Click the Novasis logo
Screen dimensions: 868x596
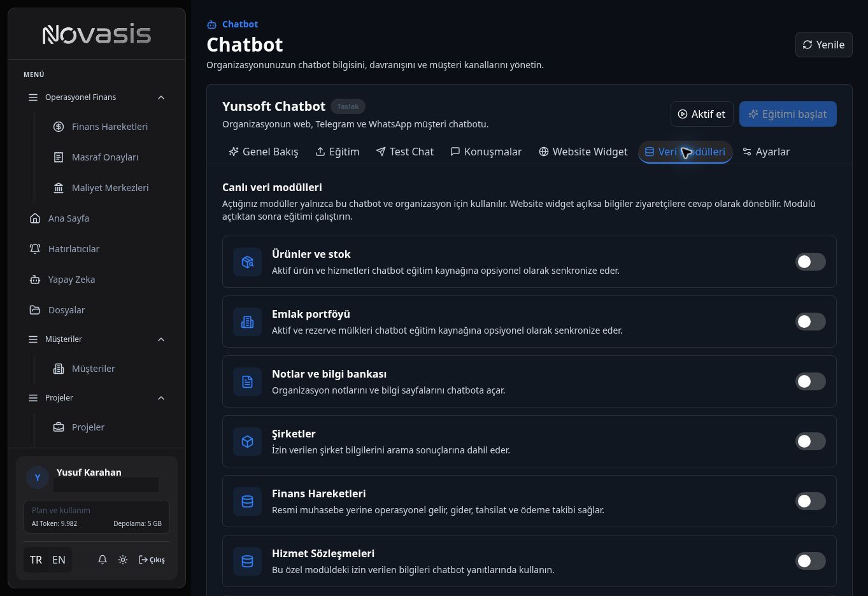coord(97,34)
